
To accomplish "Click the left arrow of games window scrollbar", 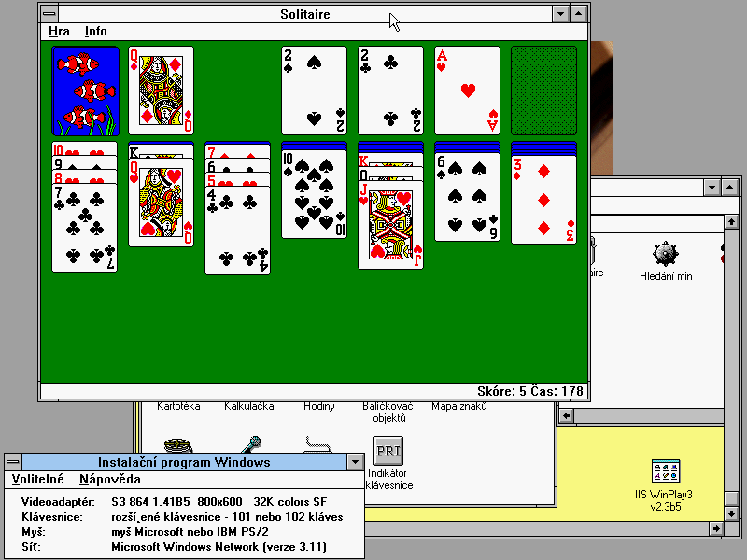I will tap(566, 415).
